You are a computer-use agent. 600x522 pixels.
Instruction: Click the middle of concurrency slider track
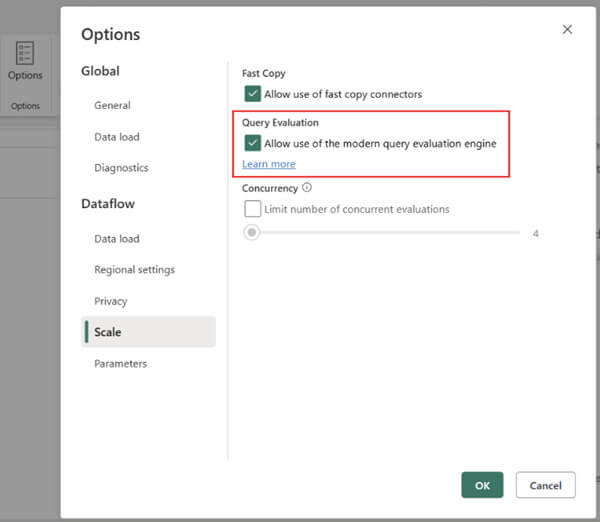click(385, 233)
